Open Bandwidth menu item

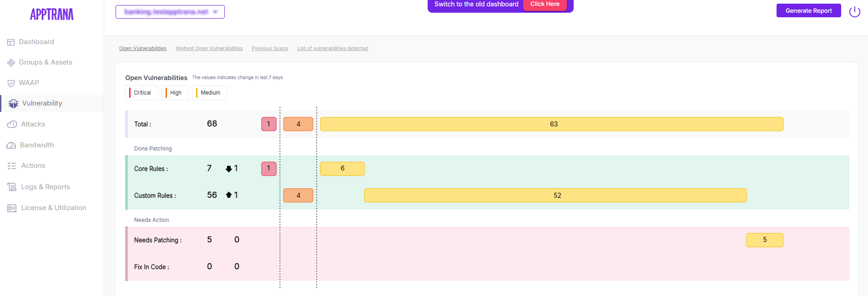[37, 145]
